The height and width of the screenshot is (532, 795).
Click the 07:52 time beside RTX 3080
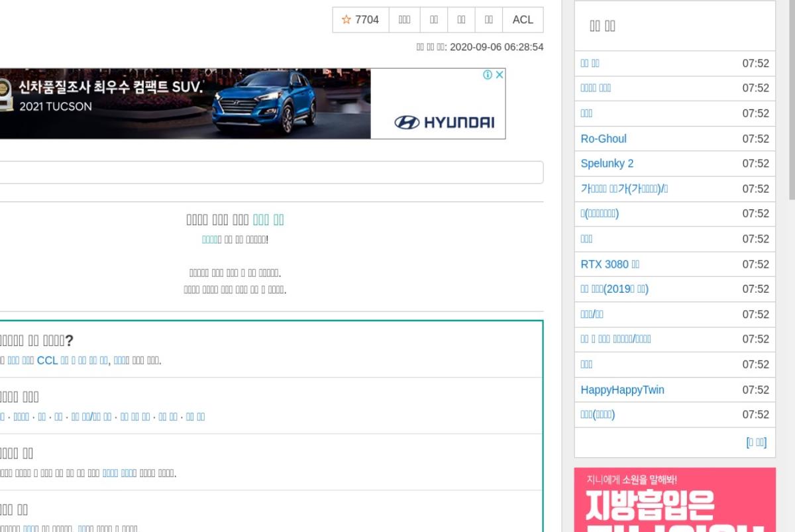point(755,264)
